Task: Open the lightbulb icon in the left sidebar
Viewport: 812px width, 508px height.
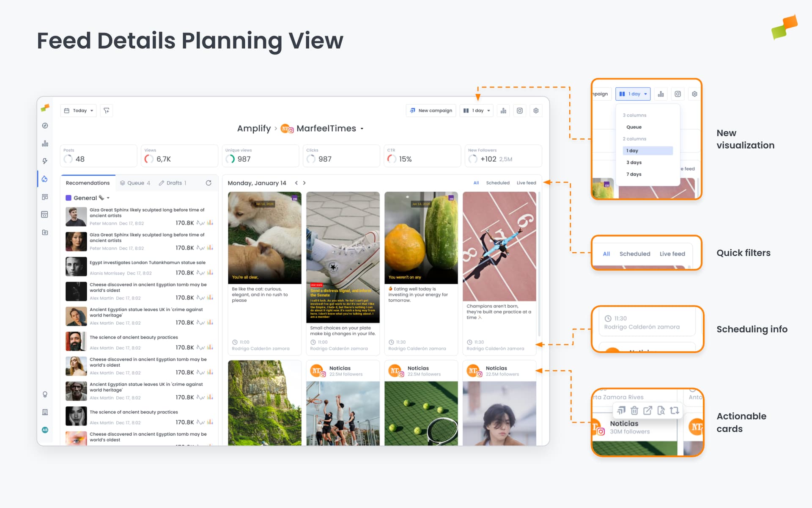Action: click(x=45, y=394)
